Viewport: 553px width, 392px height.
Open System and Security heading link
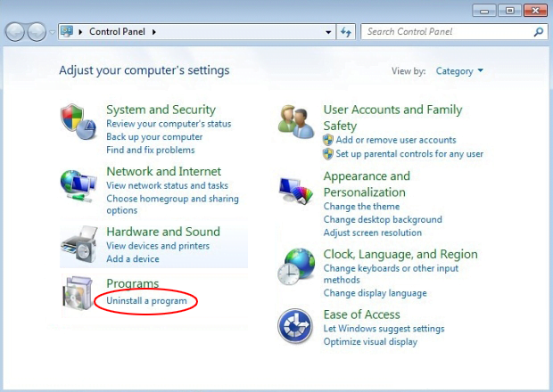(x=161, y=110)
